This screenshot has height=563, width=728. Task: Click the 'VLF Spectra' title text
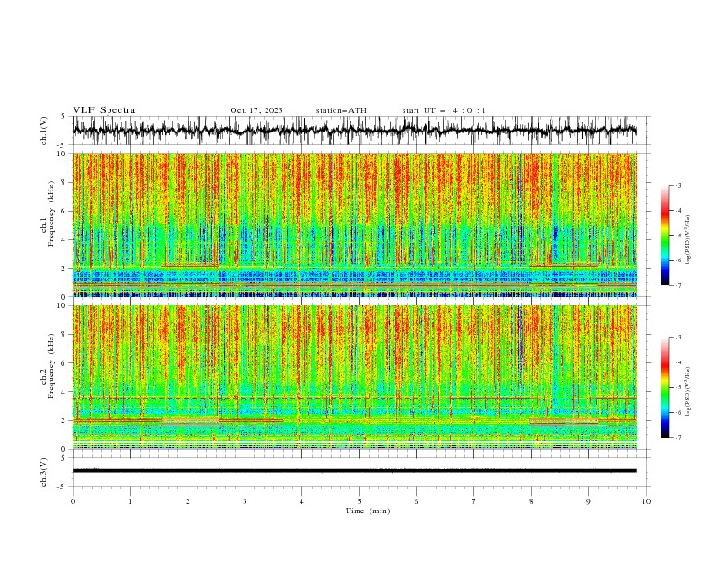tap(104, 110)
